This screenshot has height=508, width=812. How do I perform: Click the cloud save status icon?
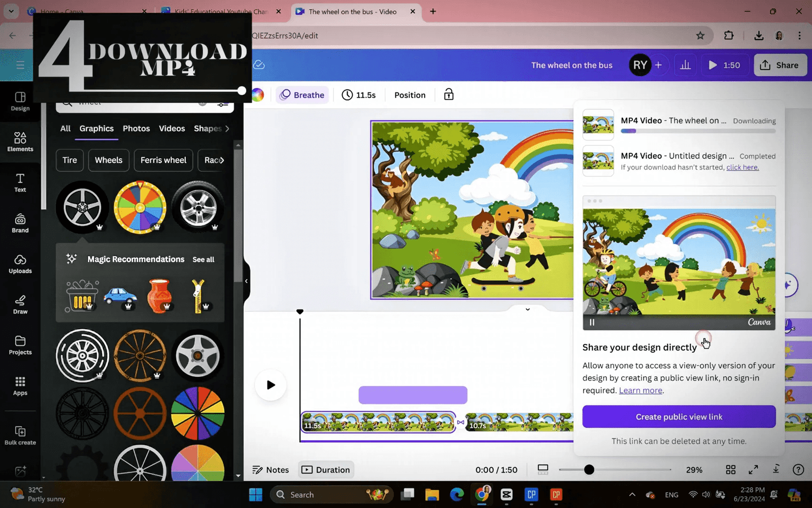(259, 65)
